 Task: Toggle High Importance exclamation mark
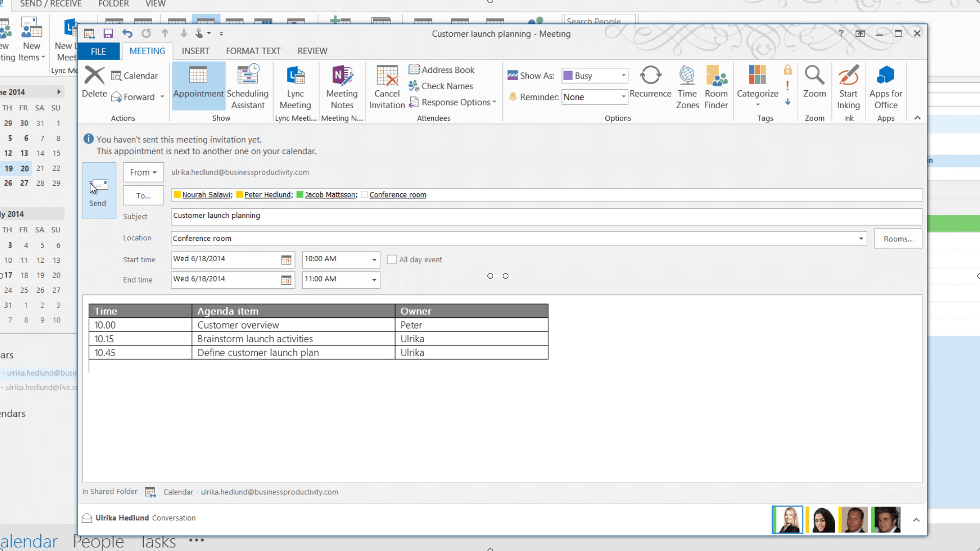788,86
